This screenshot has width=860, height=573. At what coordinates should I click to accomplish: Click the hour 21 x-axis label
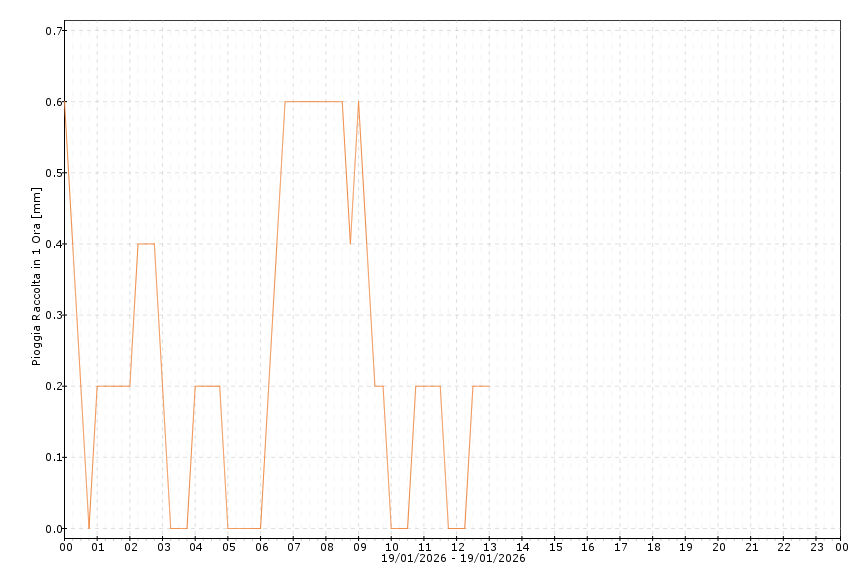click(750, 547)
